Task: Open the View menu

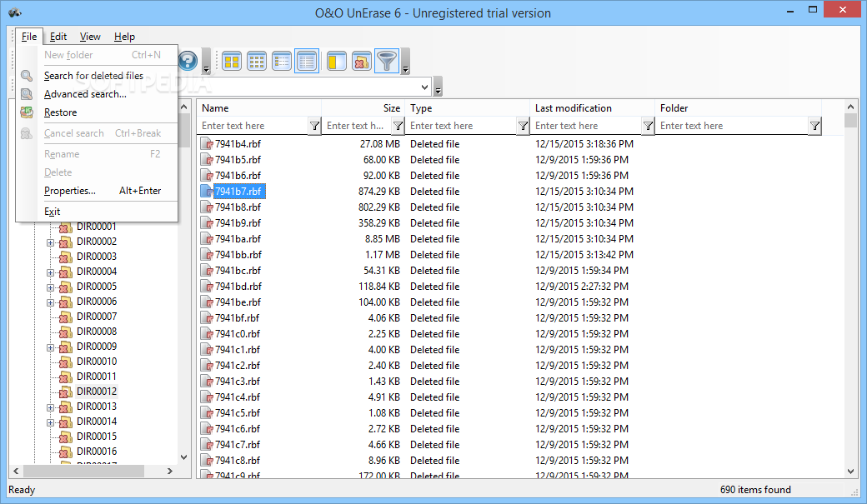Action: (90, 37)
